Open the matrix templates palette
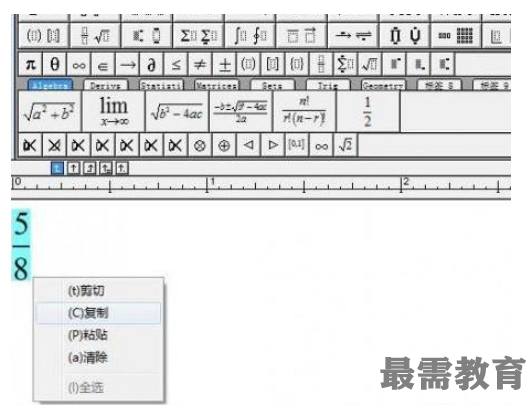Viewport: 532px width, 413px height. (456, 35)
